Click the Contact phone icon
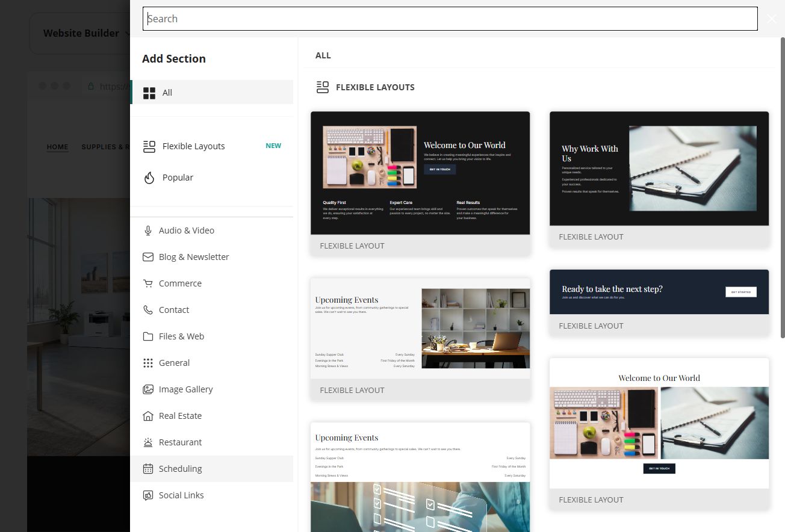 (148, 310)
